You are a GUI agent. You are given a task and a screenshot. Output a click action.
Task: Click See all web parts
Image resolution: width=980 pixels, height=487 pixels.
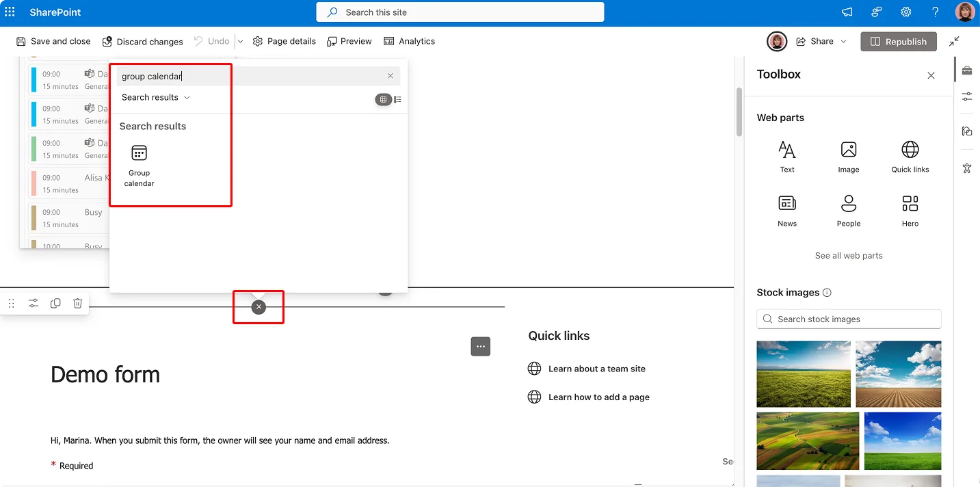[848, 255]
